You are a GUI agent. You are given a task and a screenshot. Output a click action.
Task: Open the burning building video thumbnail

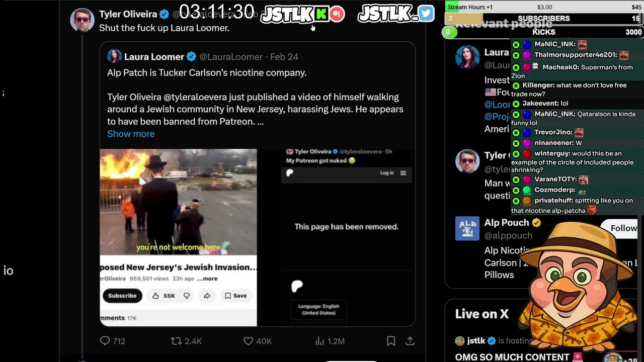coord(178,202)
